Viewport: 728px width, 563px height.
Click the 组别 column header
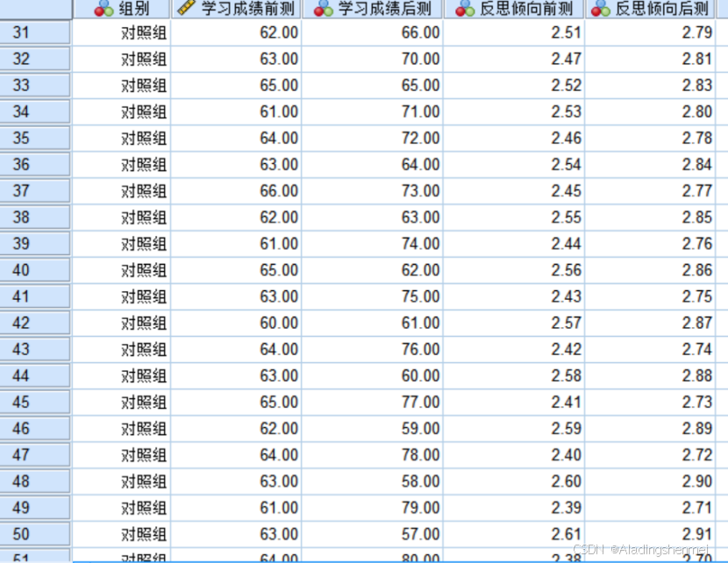click(x=122, y=9)
